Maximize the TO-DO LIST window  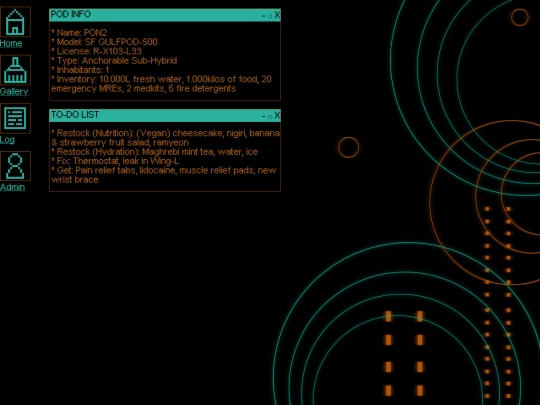tap(270, 116)
